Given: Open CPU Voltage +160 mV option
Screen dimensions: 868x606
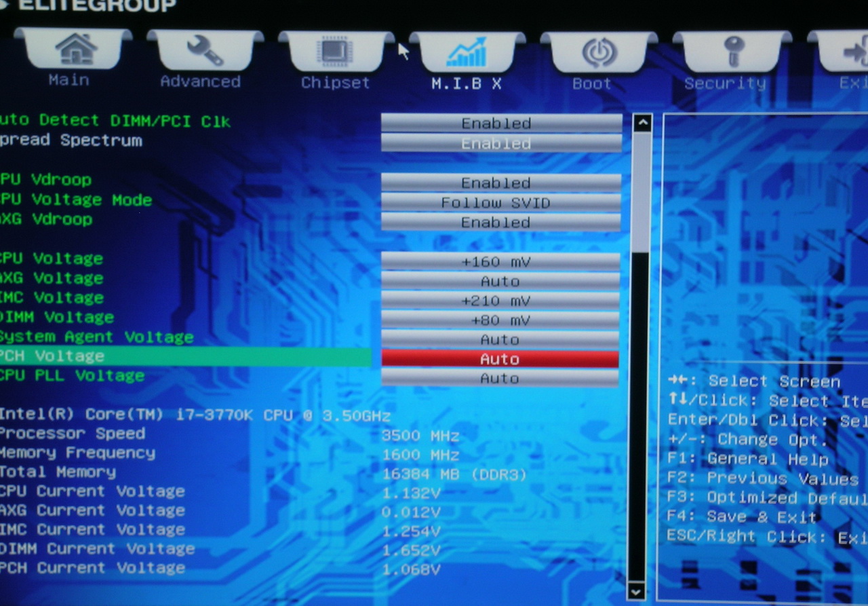Looking at the screenshot, I should pos(500,261).
